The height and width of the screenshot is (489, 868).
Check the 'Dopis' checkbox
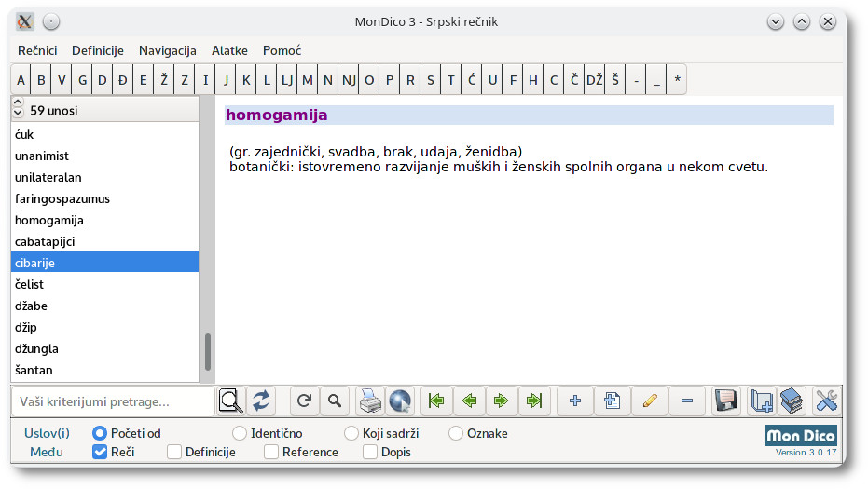(x=370, y=452)
